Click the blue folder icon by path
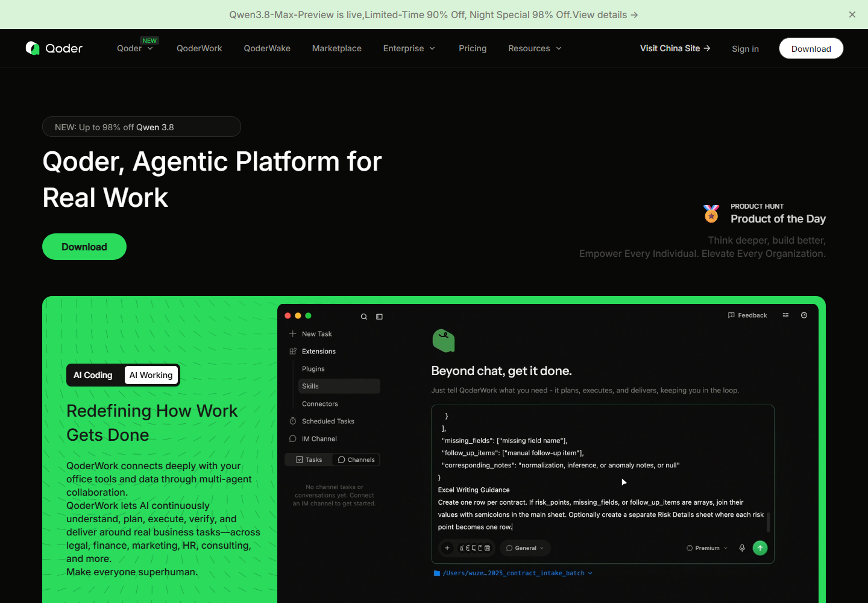 (x=437, y=573)
